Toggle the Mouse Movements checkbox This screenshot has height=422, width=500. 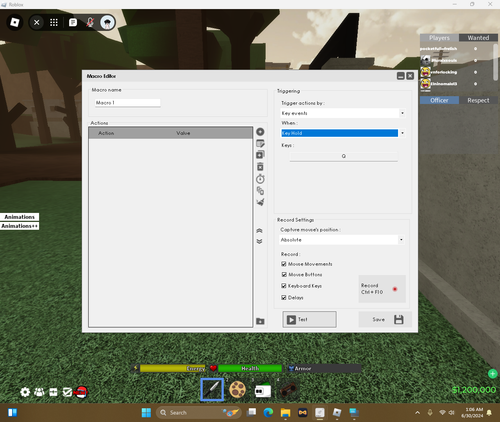(284, 264)
